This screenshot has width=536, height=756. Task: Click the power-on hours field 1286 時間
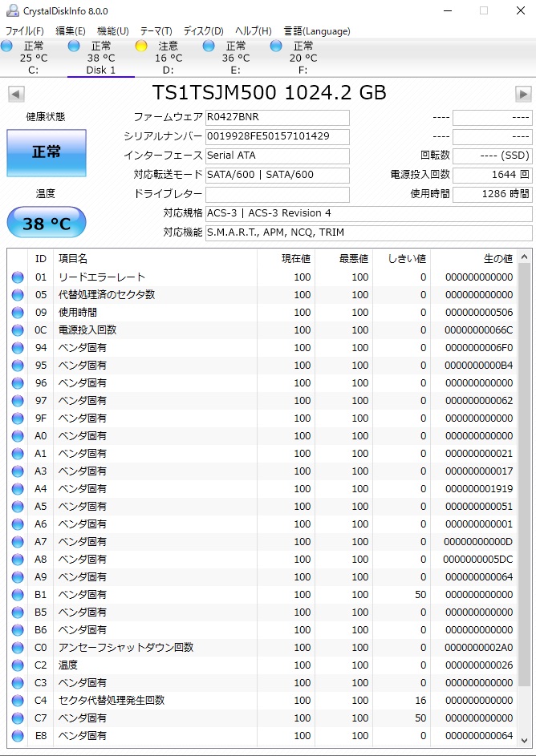pyautogui.click(x=493, y=194)
